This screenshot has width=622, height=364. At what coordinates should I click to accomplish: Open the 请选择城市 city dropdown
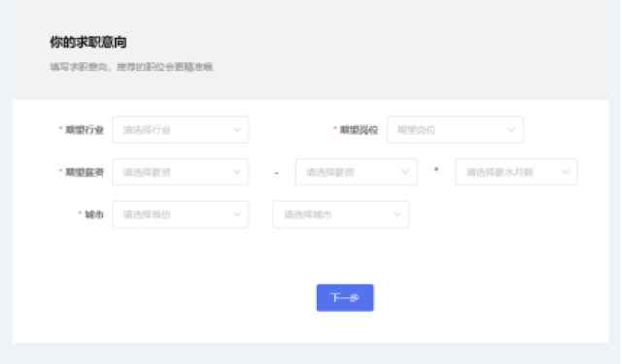(341, 215)
